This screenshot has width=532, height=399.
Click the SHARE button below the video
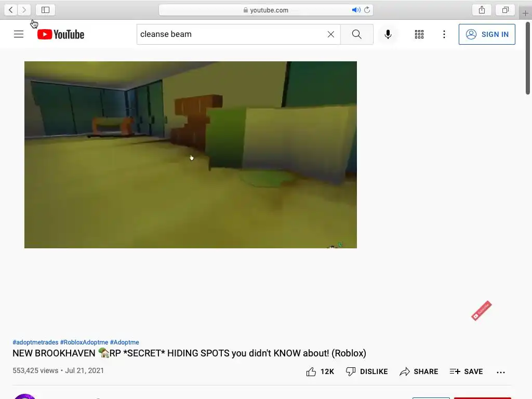click(x=419, y=371)
